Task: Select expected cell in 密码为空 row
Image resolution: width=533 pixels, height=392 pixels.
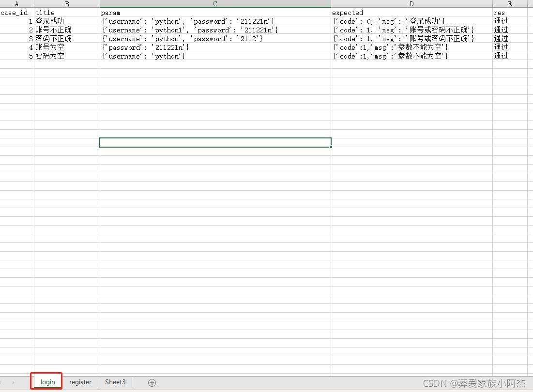Action: [x=411, y=56]
